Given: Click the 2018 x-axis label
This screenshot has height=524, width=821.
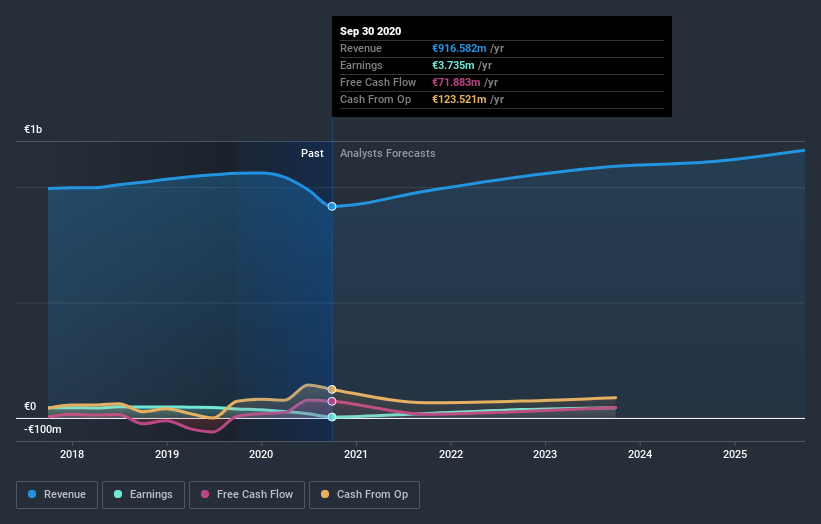Looking at the screenshot, I should click(x=72, y=454).
